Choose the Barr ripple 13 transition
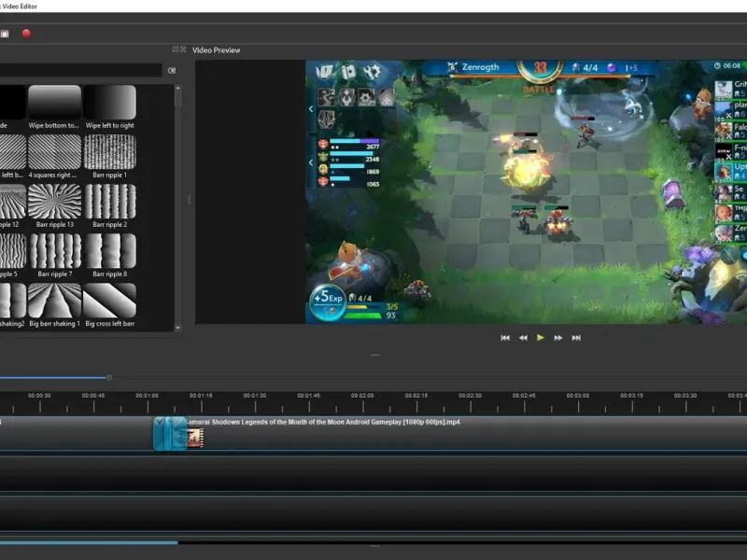The width and height of the screenshot is (747, 560). [54, 206]
